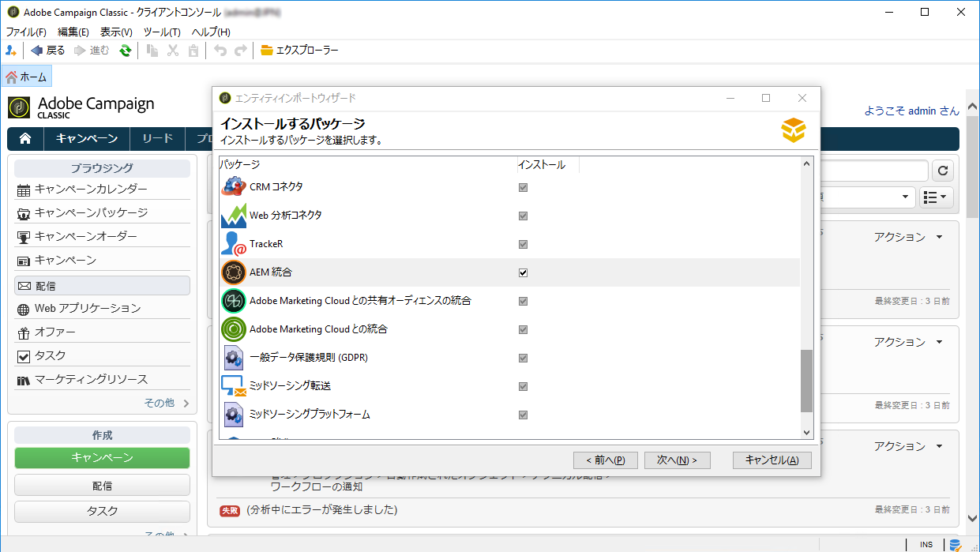980x552 pixels.
Task: Click the Web 分析コネクタ package icon
Action: (234, 216)
